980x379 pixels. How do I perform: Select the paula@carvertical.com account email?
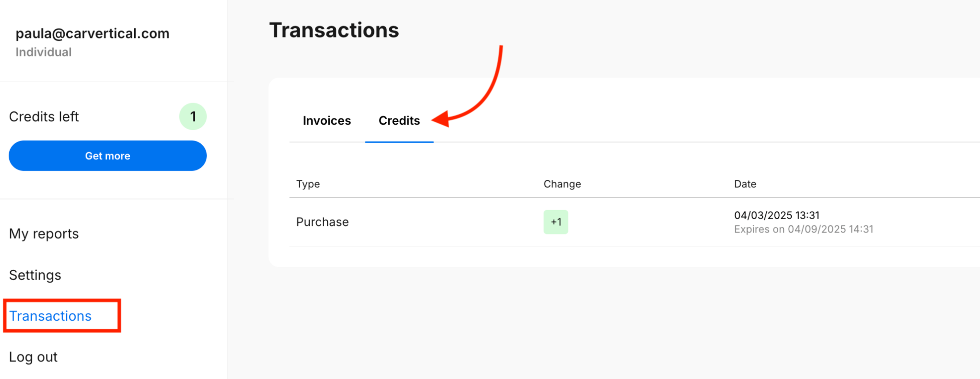click(92, 33)
